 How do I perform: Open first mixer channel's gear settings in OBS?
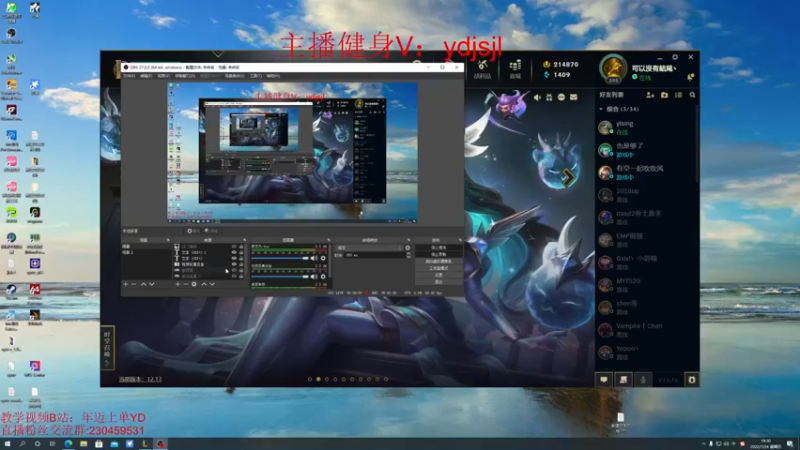(x=323, y=258)
